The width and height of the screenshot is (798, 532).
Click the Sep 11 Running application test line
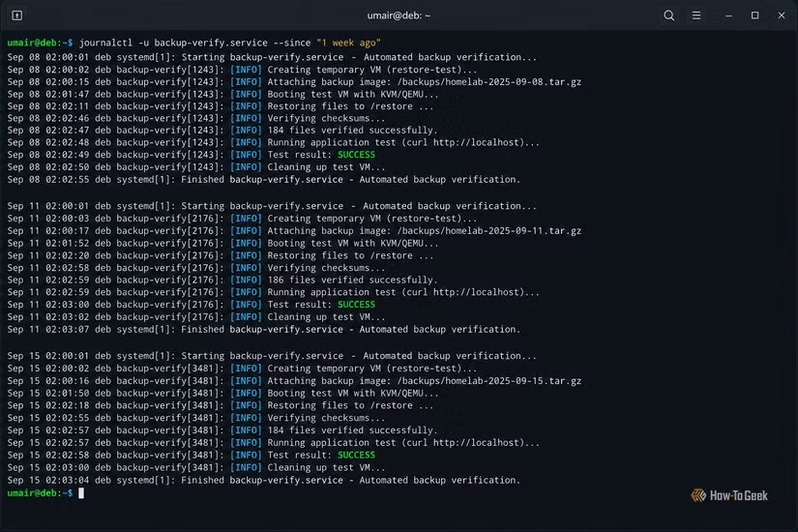click(274, 292)
